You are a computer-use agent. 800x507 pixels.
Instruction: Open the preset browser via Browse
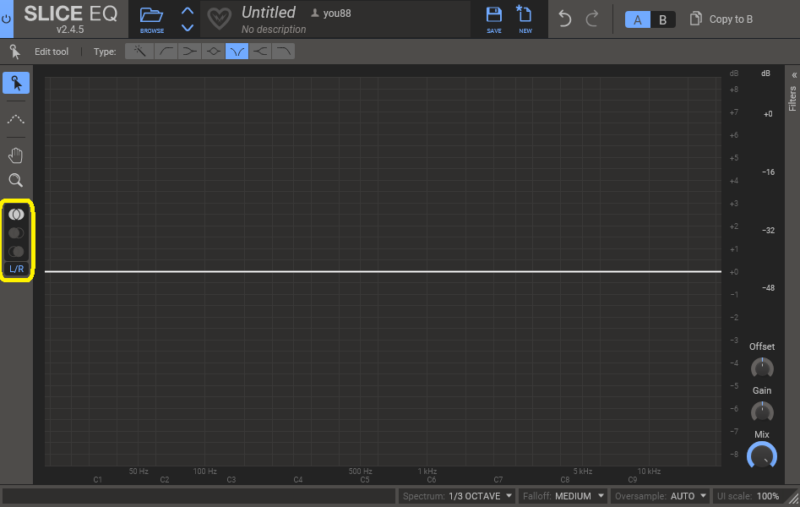point(152,19)
